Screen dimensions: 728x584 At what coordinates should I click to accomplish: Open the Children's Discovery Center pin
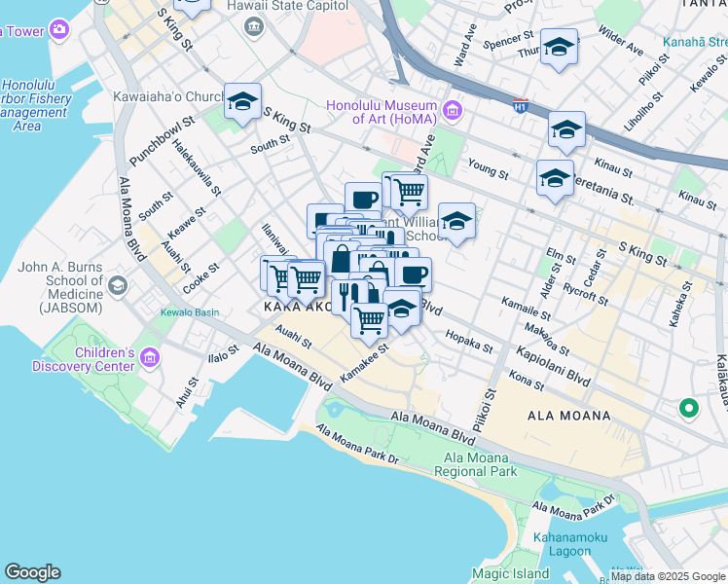click(x=150, y=358)
